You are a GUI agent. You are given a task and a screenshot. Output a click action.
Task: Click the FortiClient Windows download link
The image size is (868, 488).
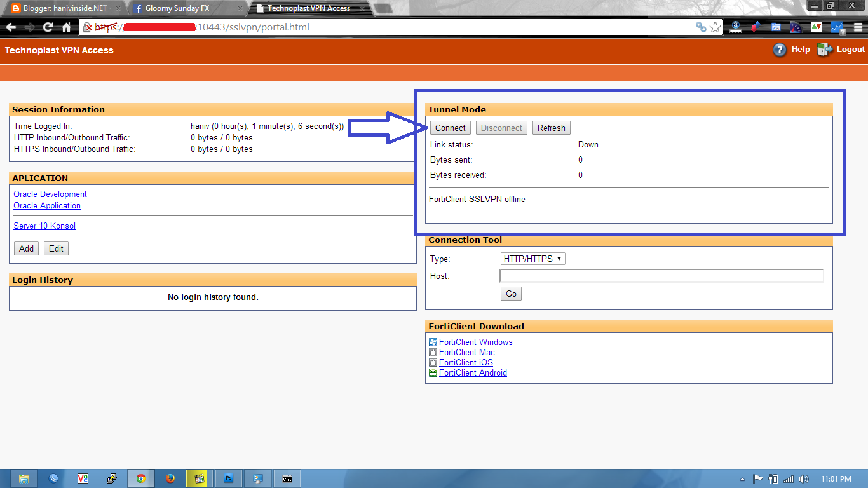tap(476, 342)
